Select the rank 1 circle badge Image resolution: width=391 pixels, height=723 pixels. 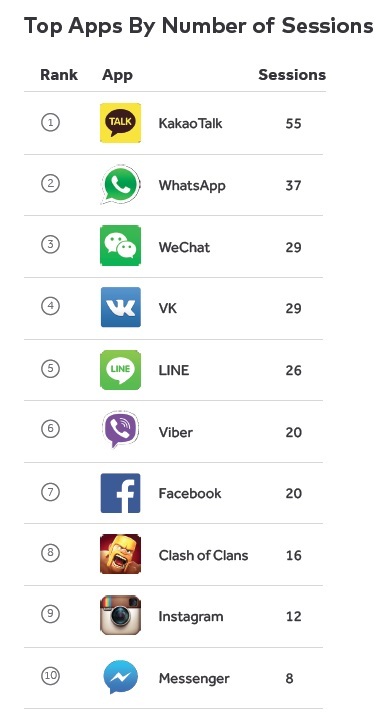click(50, 123)
